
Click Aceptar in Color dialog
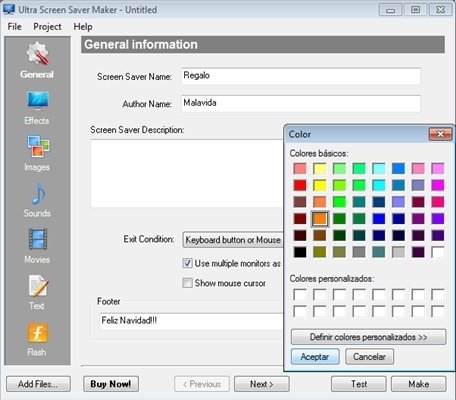click(315, 357)
